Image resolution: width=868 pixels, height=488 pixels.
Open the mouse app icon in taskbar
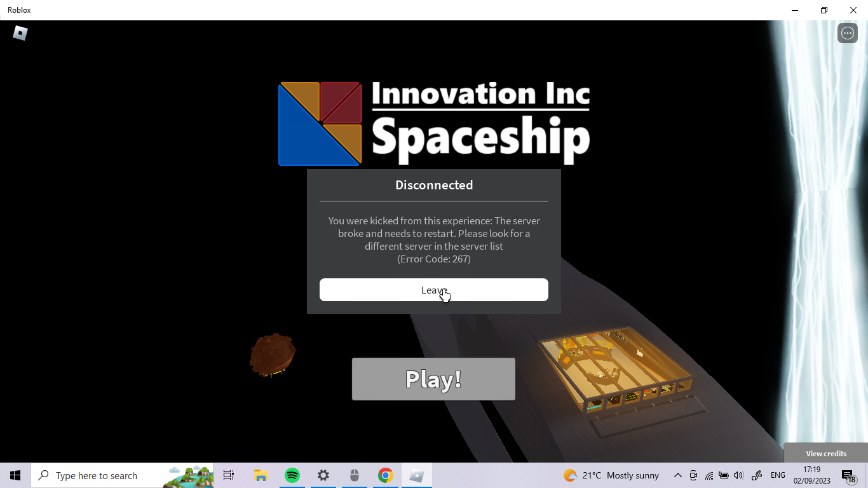(355, 475)
